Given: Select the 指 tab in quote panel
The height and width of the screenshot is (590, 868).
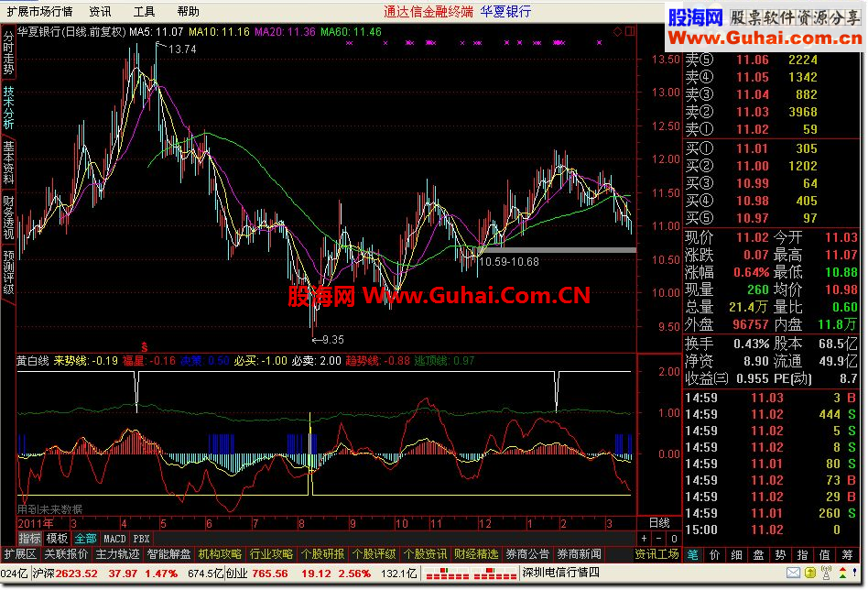Looking at the screenshot, I should click(x=803, y=554).
